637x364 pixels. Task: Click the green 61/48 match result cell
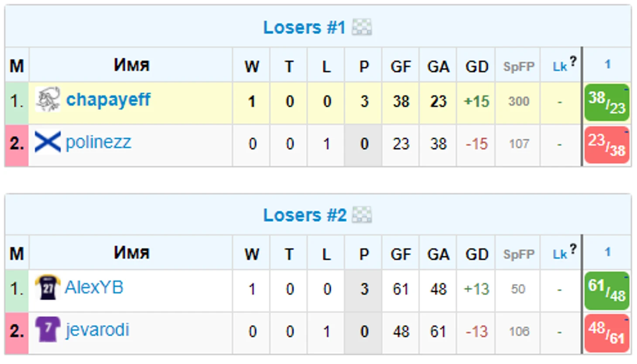607,290
